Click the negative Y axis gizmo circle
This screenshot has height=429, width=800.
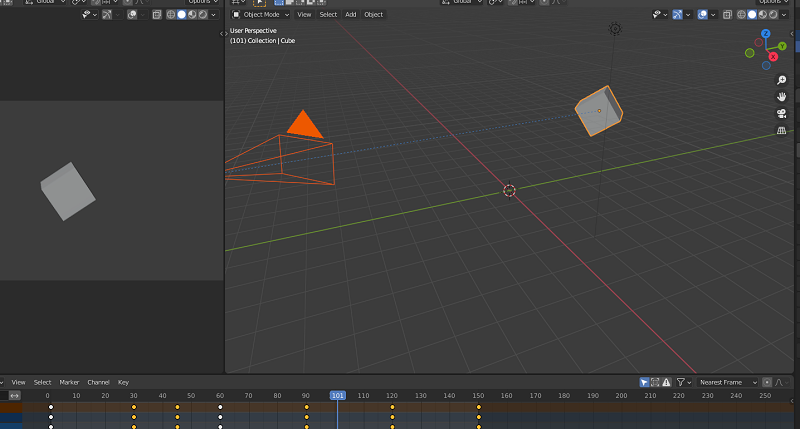coord(749,53)
